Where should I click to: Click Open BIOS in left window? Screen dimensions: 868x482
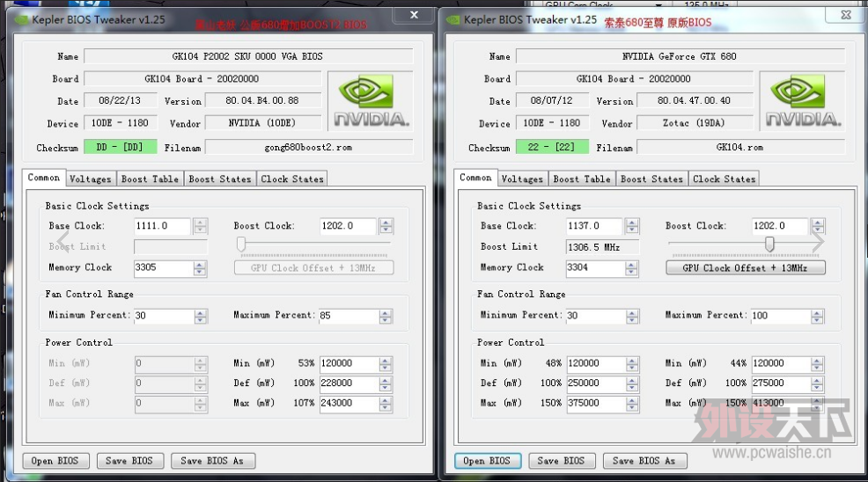click(55, 460)
